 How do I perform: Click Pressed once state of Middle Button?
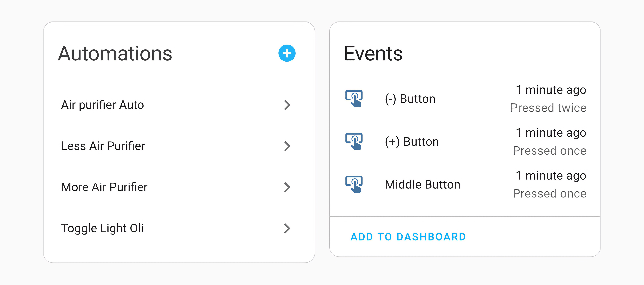[549, 194]
